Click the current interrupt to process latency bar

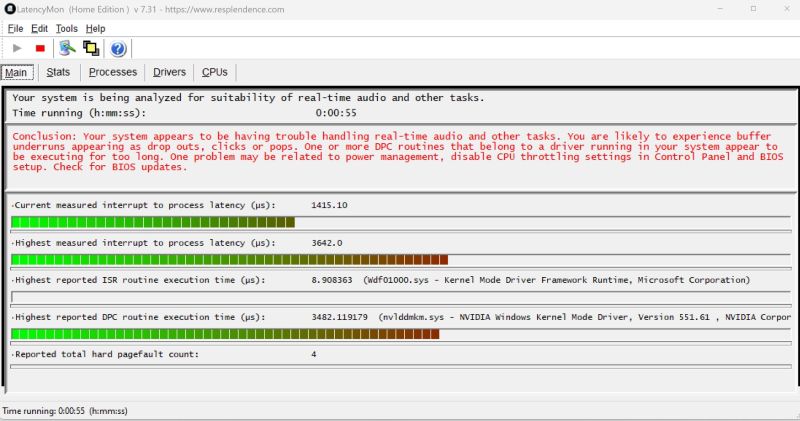point(401,222)
